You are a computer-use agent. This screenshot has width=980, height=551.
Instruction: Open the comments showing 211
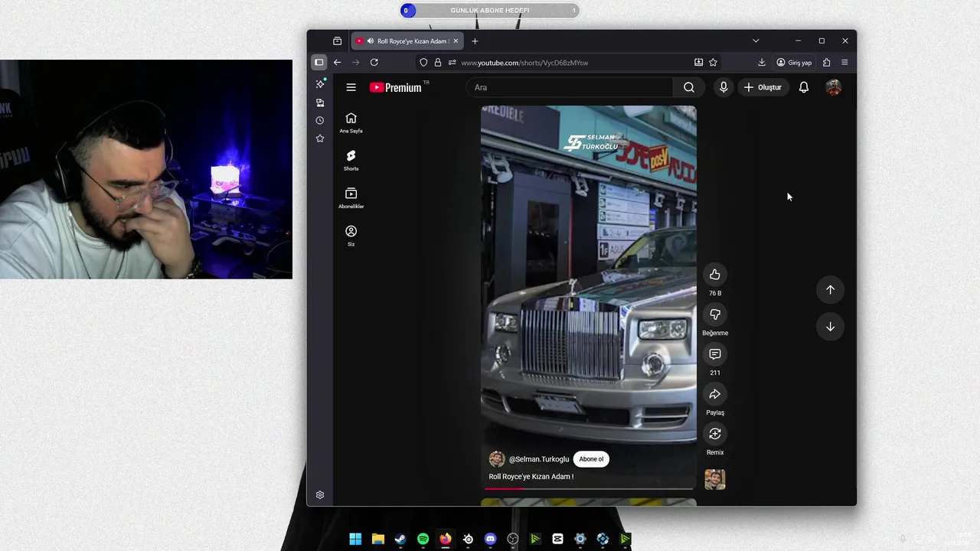point(715,354)
